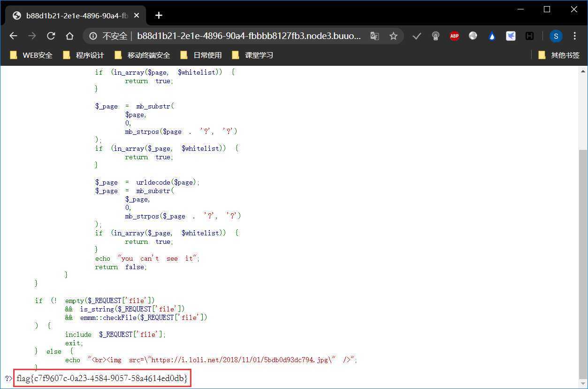The width and height of the screenshot is (588, 389).
Task: Click the scrollbar down arrow
Action: tap(583, 384)
